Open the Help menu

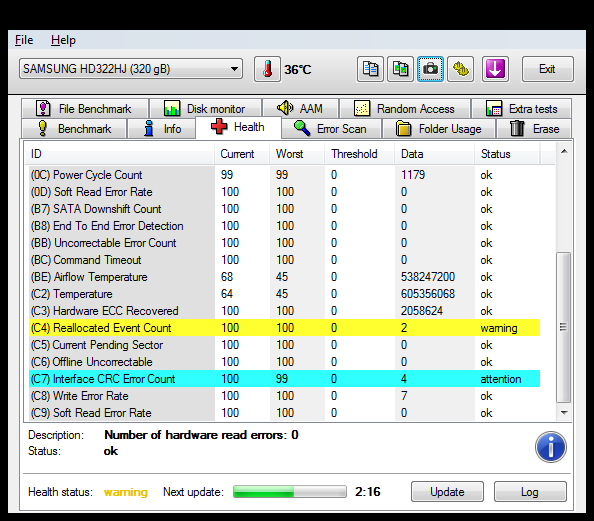click(x=63, y=40)
